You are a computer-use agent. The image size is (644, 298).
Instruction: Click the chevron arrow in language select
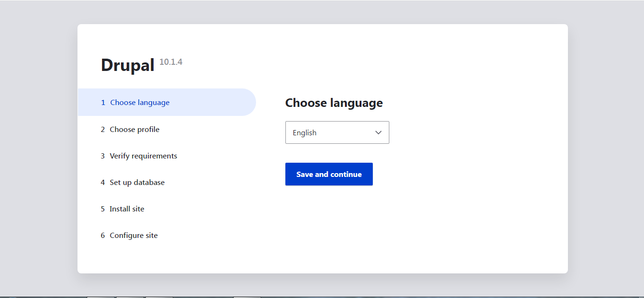378,132
